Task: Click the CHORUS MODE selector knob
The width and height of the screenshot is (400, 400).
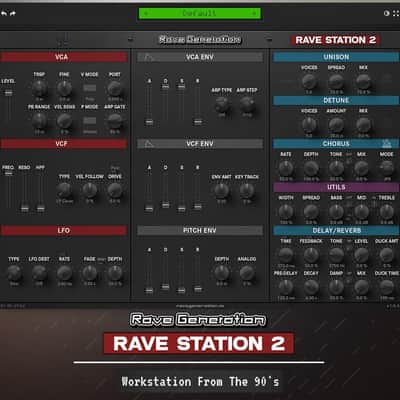Action: point(387,168)
